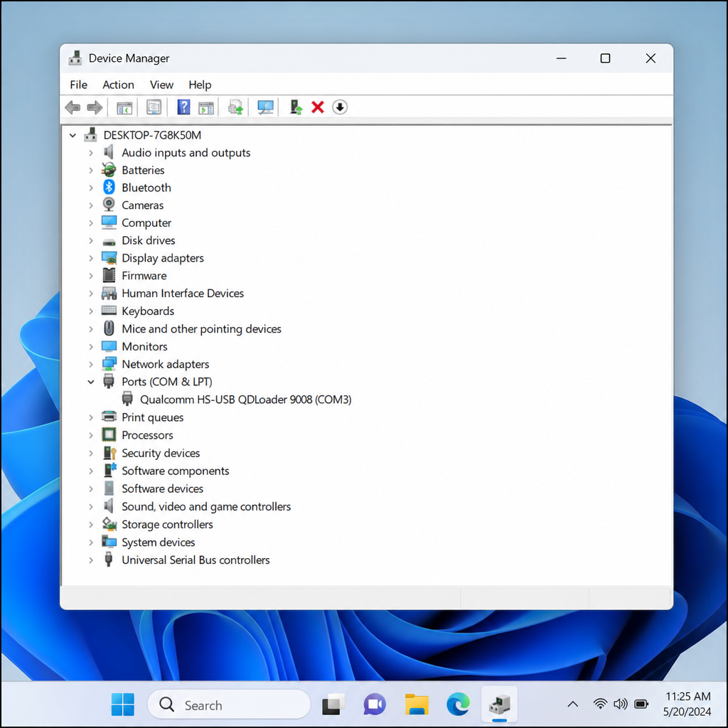The image size is (728, 728).
Task: Select the Batteries category icon
Action: coord(109,170)
